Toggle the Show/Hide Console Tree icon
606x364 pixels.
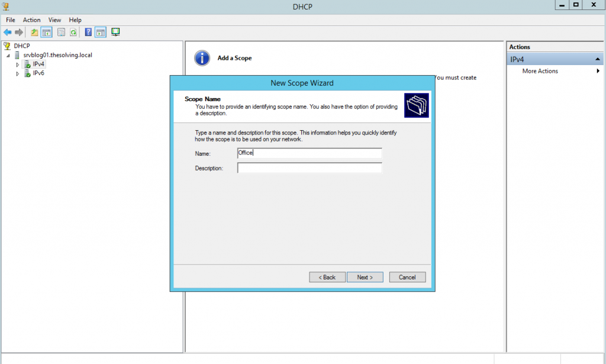point(46,32)
